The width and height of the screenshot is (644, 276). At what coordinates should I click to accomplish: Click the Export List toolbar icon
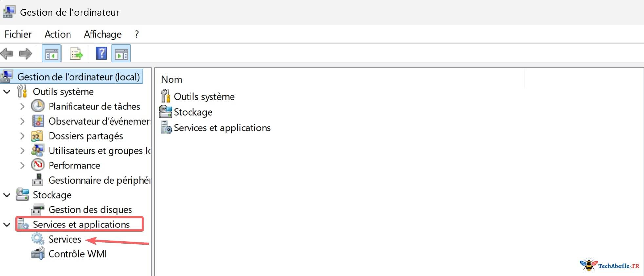tap(76, 53)
